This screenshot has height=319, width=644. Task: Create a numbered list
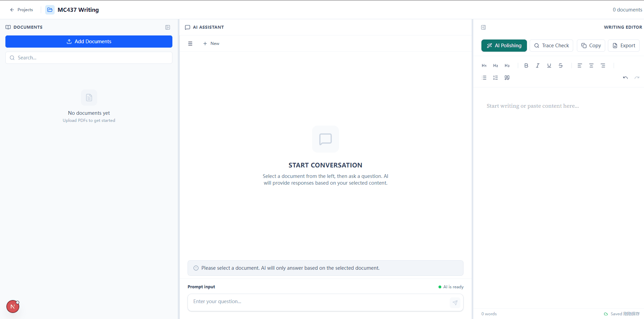[495, 78]
